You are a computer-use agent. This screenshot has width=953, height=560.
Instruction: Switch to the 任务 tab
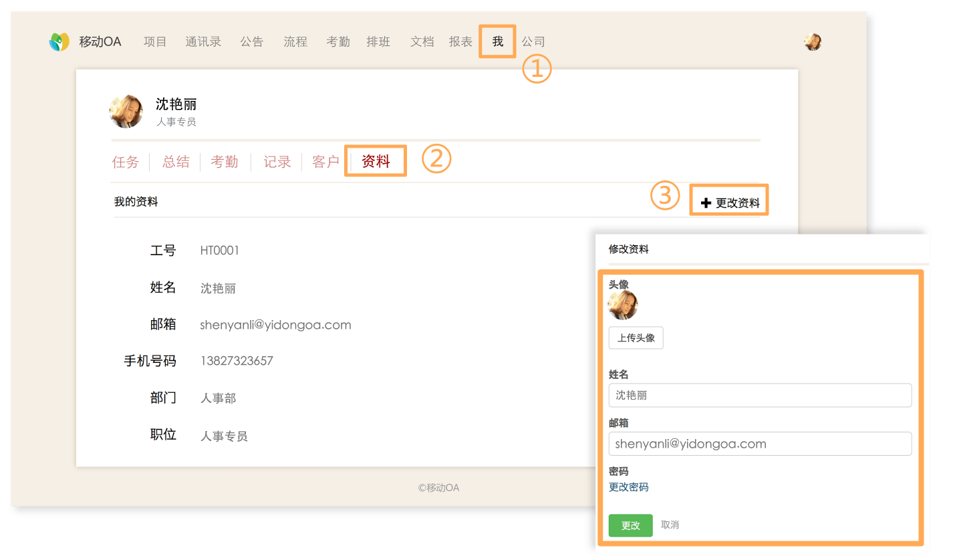126,162
